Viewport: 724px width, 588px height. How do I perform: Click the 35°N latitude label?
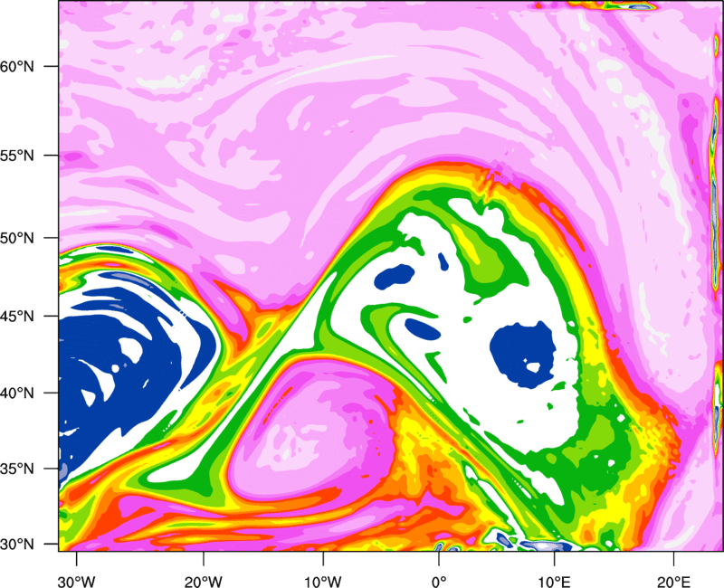tap(17, 469)
